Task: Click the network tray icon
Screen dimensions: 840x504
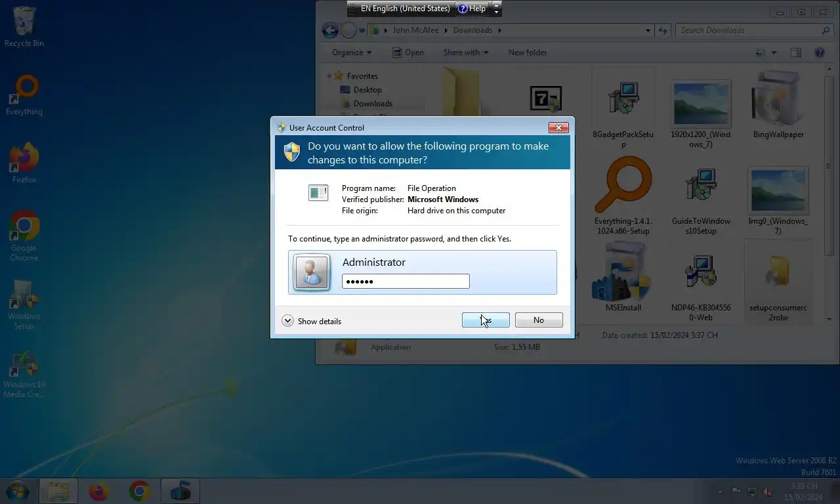Action: (751, 492)
